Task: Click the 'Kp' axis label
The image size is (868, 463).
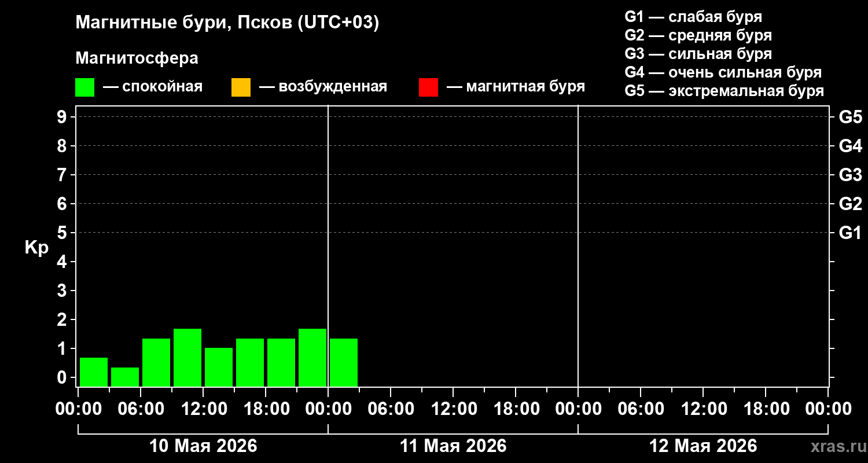Action: point(36,248)
